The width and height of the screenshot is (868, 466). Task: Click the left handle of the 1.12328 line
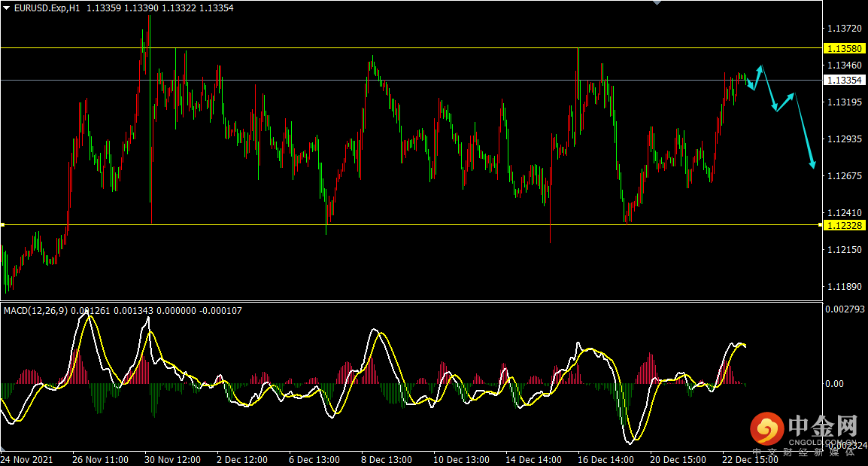[x=2, y=225]
